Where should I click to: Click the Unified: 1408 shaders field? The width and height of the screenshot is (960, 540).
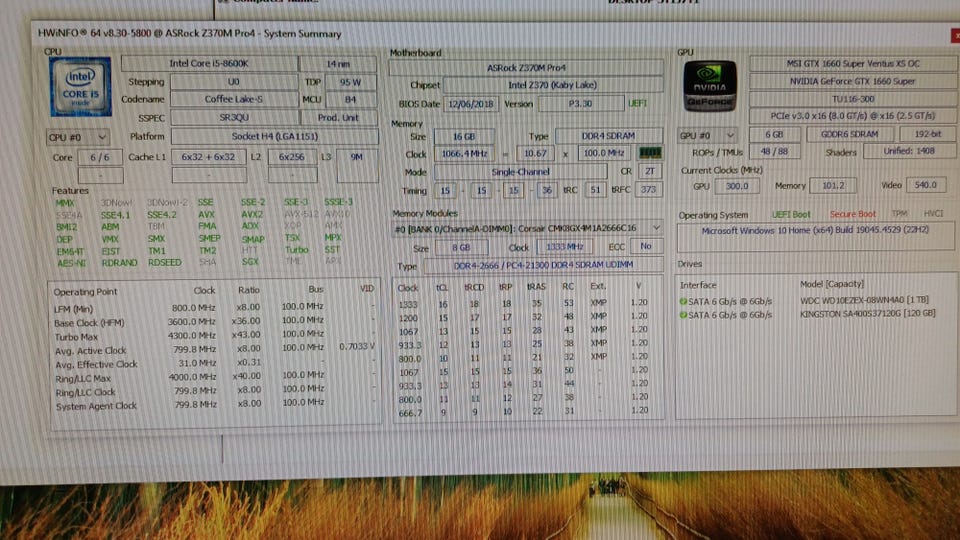point(909,151)
